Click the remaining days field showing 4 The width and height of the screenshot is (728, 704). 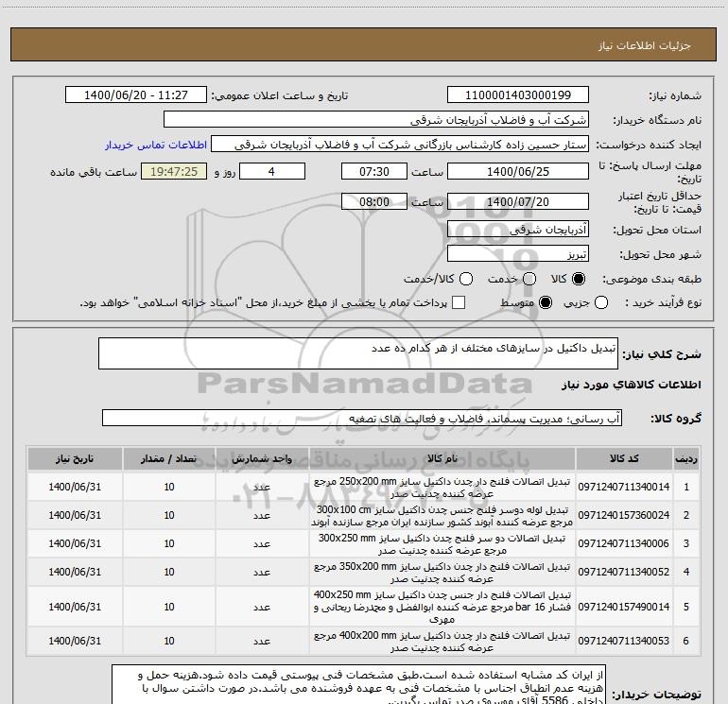(x=272, y=171)
